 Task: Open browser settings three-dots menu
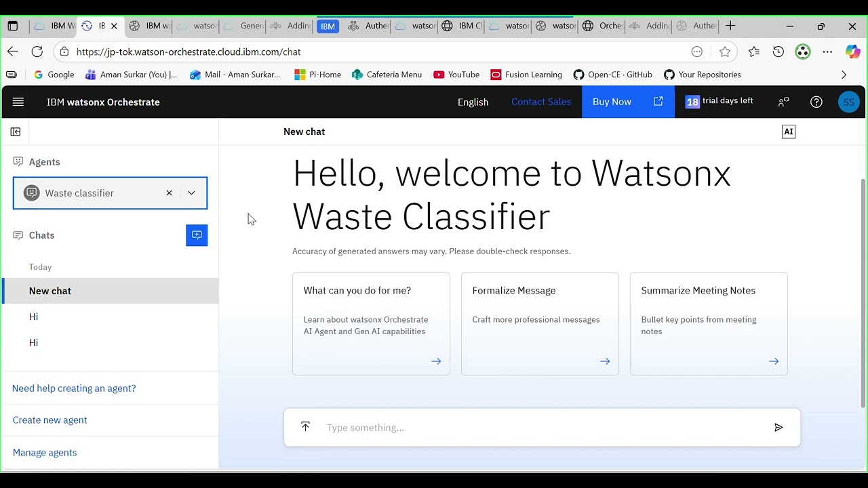[827, 52]
